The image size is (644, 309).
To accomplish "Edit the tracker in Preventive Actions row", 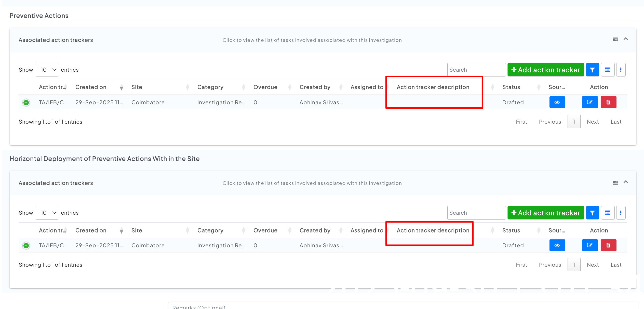I will [x=590, y=102].
